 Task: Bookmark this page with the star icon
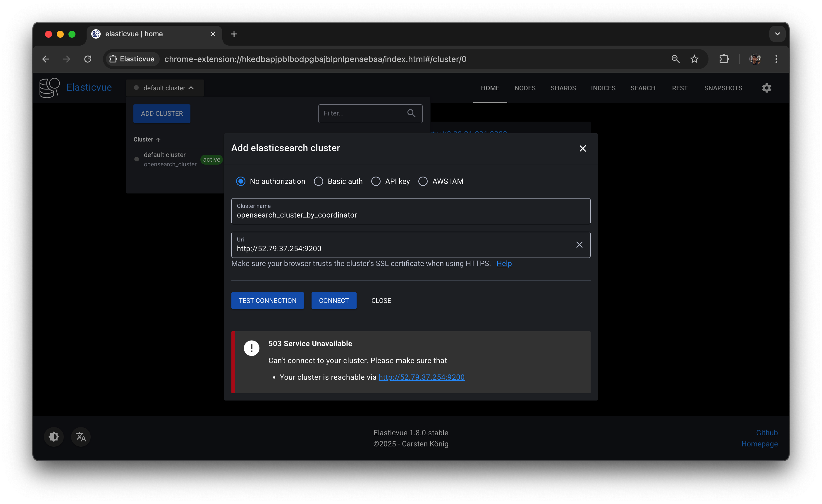tap(694, 59)
